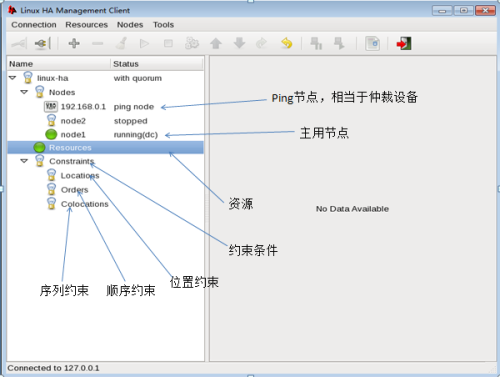The height and width of the screenshot is (377, 500).
Task: Collapse the Nodes tree branch
Action: [x=24, y=92]
